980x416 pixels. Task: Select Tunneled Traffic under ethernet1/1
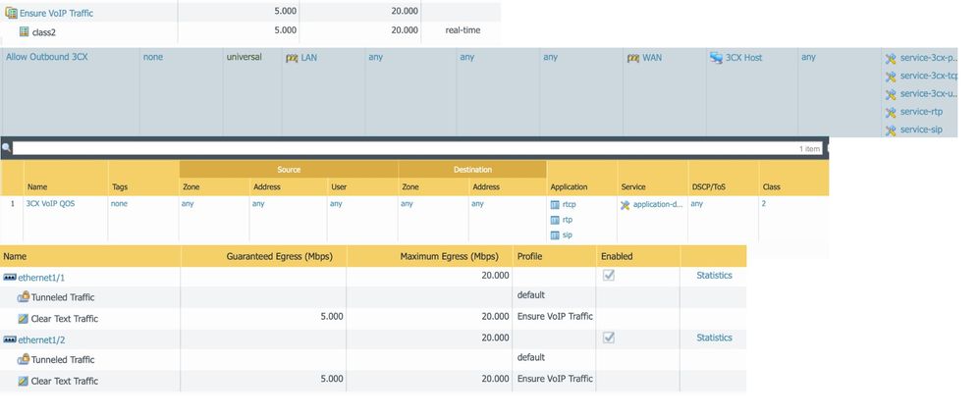pos(63,297)
